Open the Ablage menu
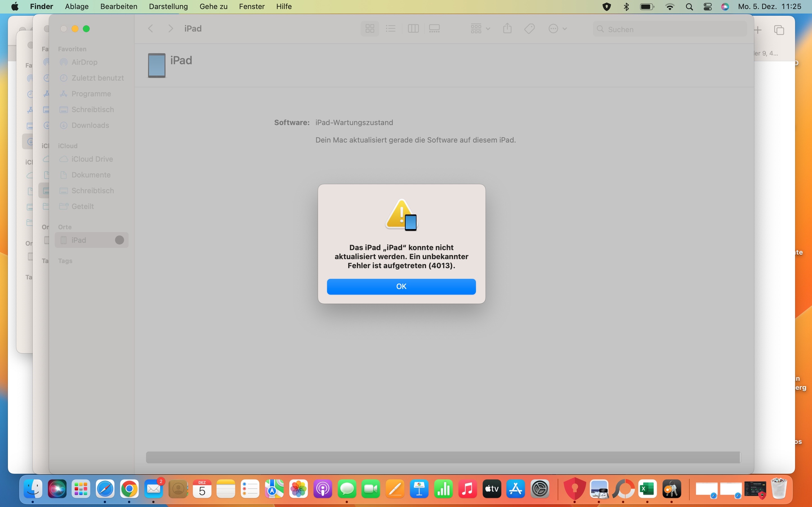 [76, 7]
